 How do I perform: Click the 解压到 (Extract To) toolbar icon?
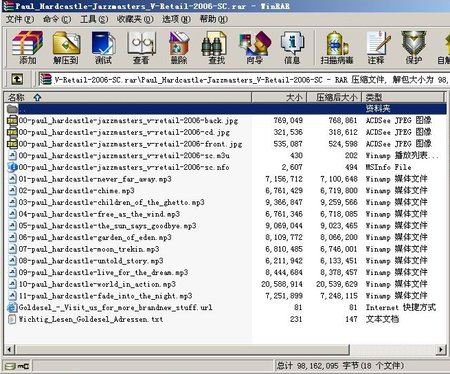click(66, 47)
